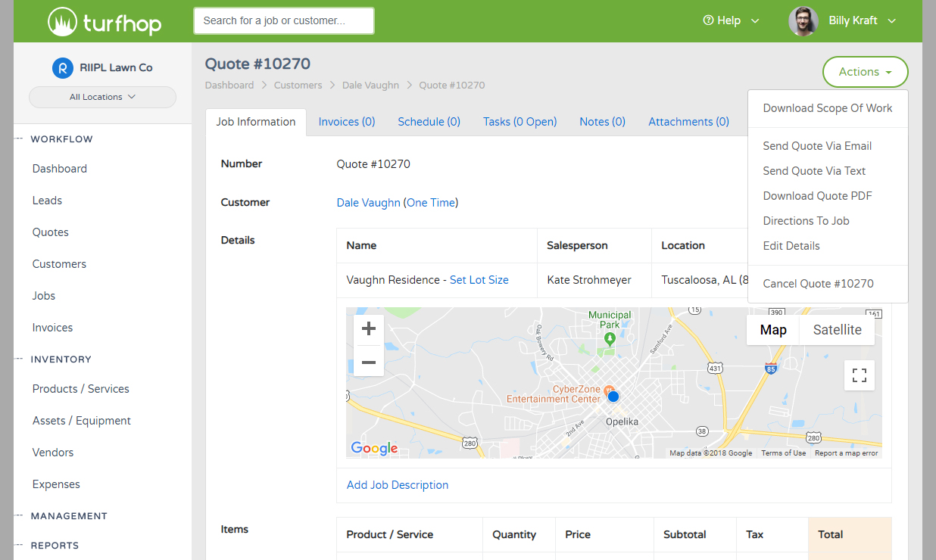Screen dimensions: 936x560
Task: Select Send Quote Via Email option
Action: [x=817, y=146]
